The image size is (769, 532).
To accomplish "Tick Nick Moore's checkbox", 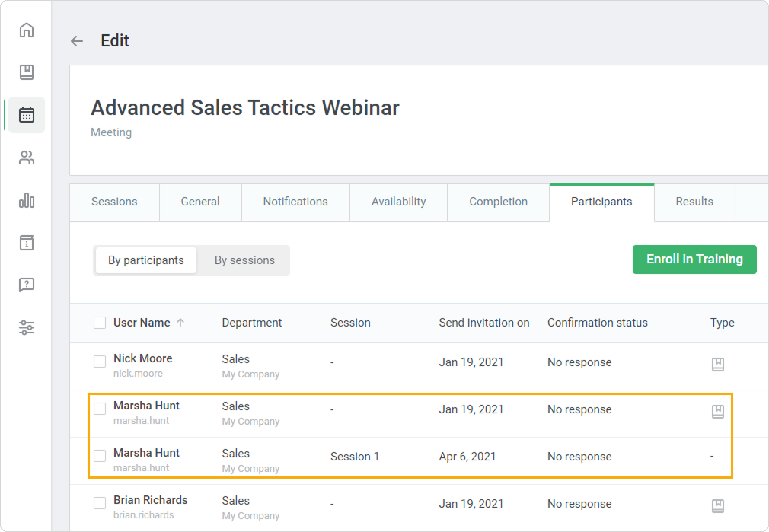I will pos(100,362).
